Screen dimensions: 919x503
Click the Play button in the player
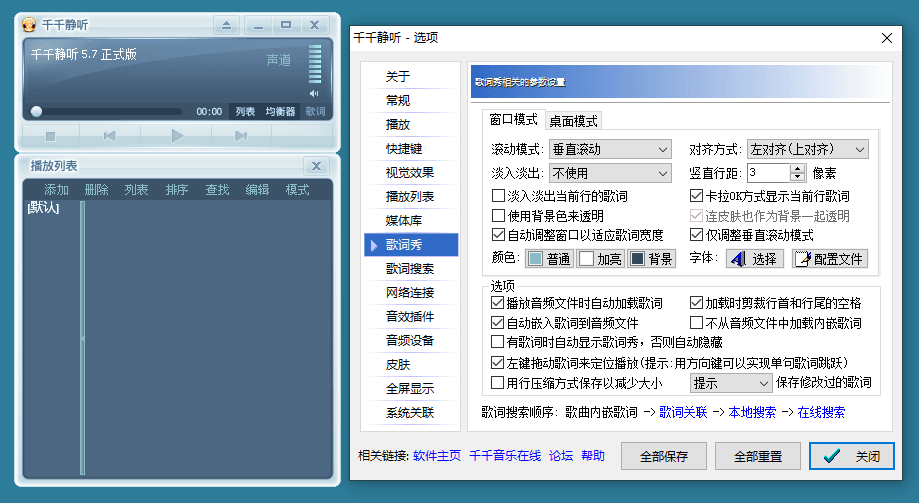(177, 136)
